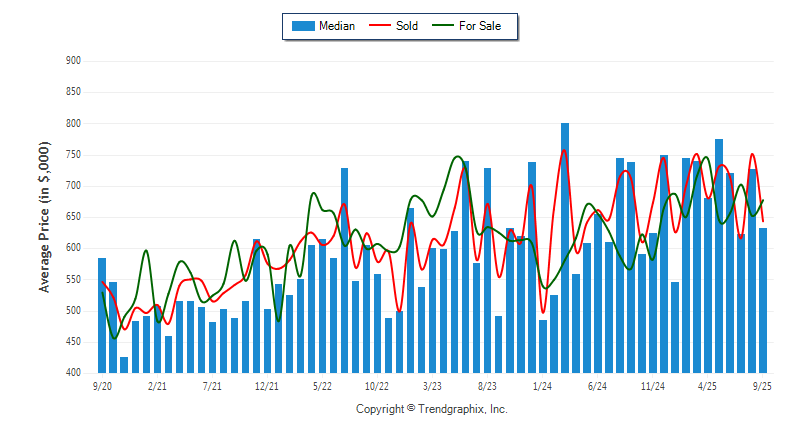The width and height of the screenshot is (800, 434).
Task: Click the first blue bar above 9/20
Action: click(x=102, y=315)
